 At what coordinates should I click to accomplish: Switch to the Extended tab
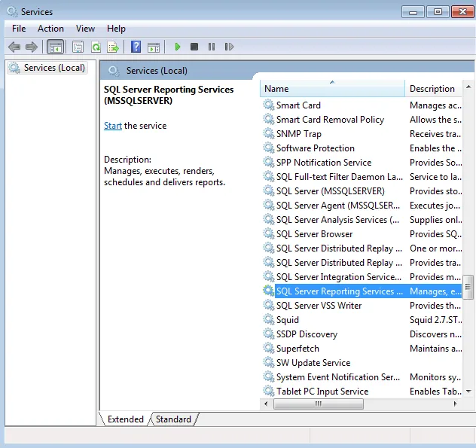click(x=125, y=419)
